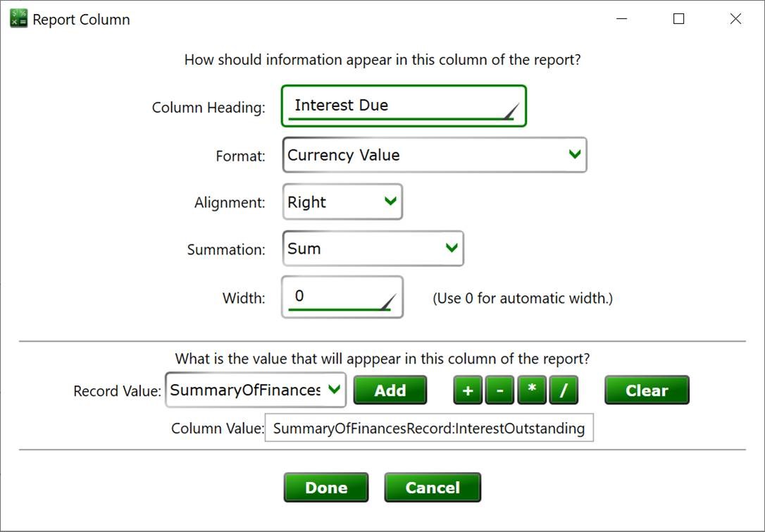Click the plus operator button
765x532 pixels.
(x=468, y=390)
